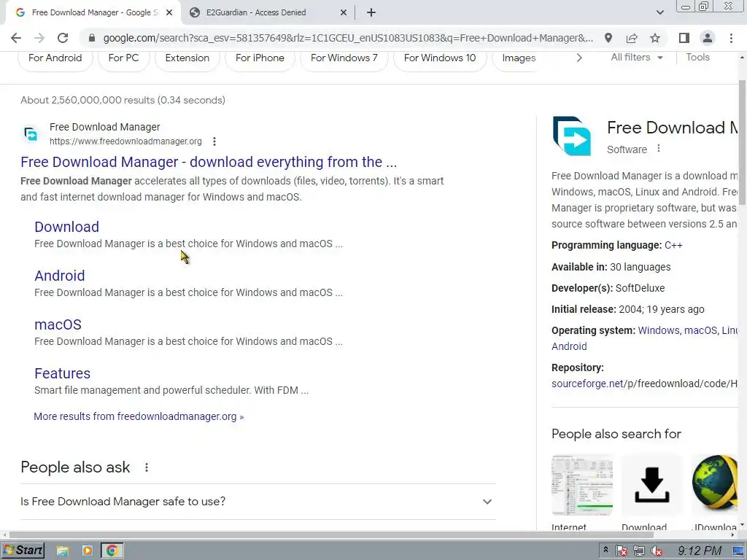
Task: Click the share page icon in address bar
Action: 632,38
